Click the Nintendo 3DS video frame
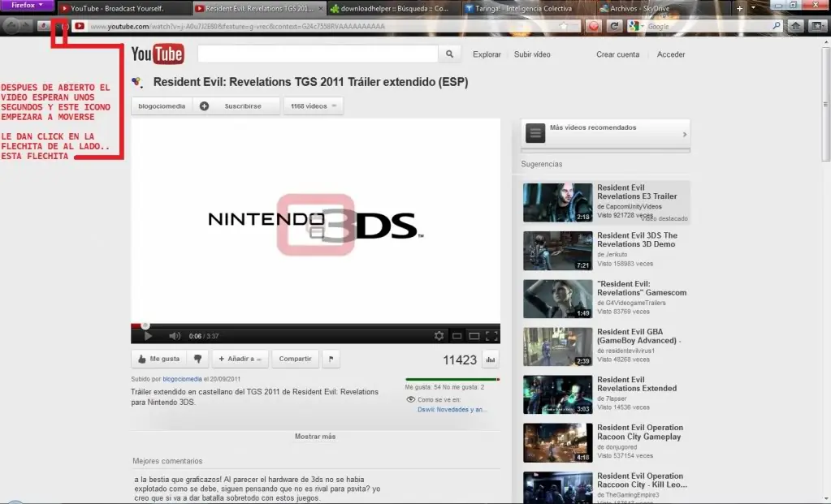 [x=315, y=221]
